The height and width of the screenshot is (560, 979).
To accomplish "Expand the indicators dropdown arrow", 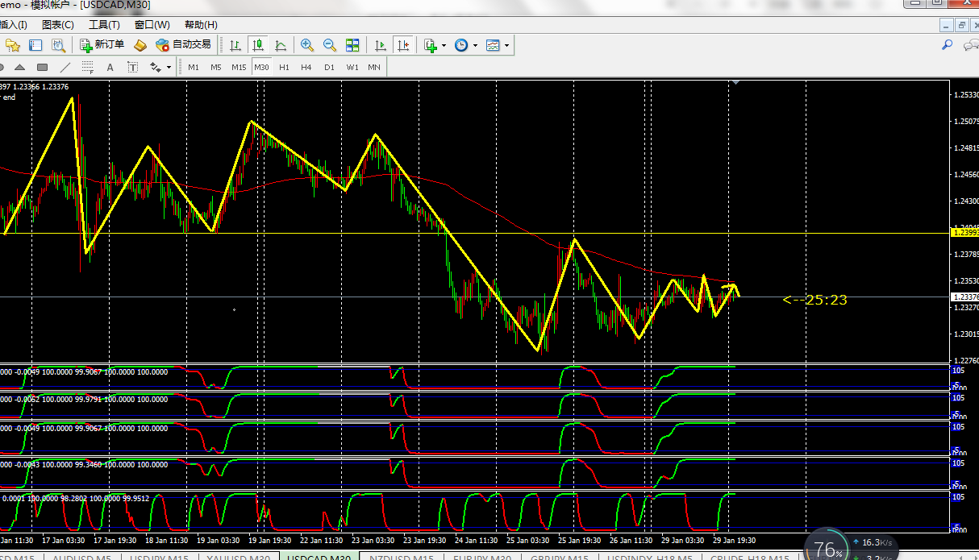I will pyautogui.click(x=444, y=45).
